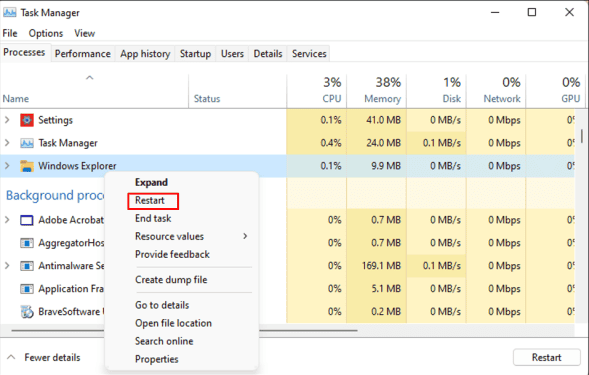
Task: Expand the Adobe Acrobat process group
Action: click(x=7, y=220)
